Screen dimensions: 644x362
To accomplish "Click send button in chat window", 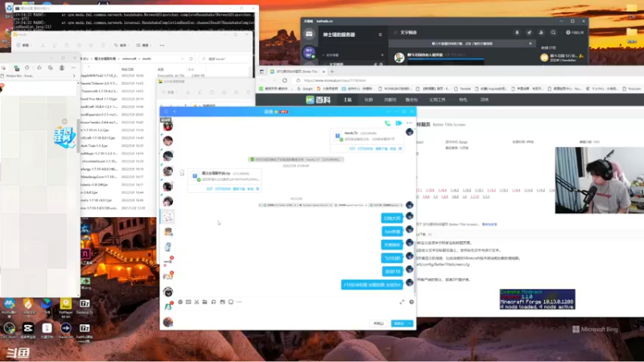I will point(398,323).
